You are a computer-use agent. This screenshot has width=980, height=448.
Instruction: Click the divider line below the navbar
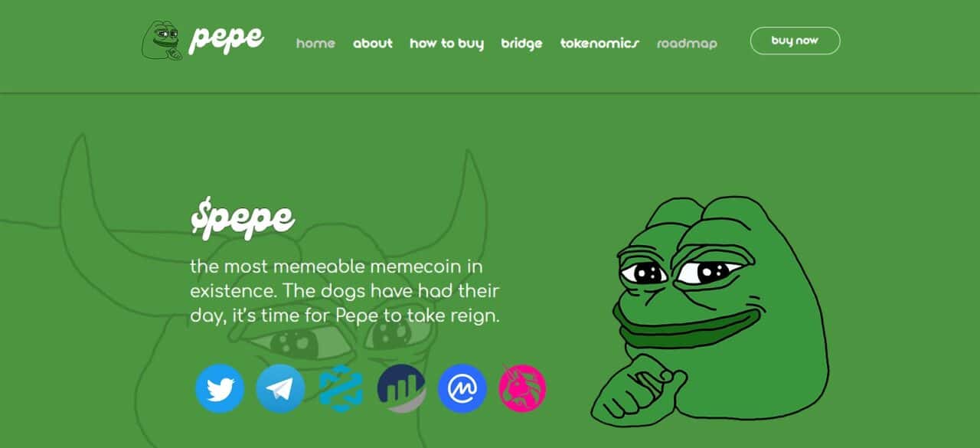pyautogui.click(x=490, y=93)
